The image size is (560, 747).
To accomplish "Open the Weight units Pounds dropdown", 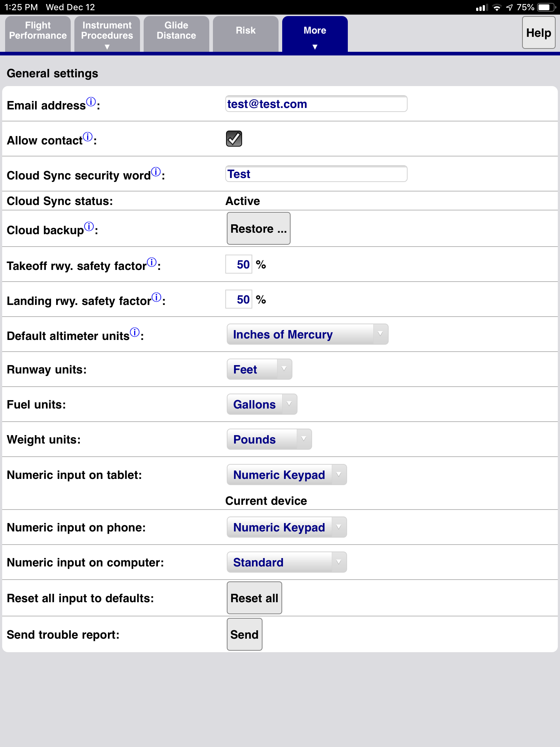I will 269,440.
